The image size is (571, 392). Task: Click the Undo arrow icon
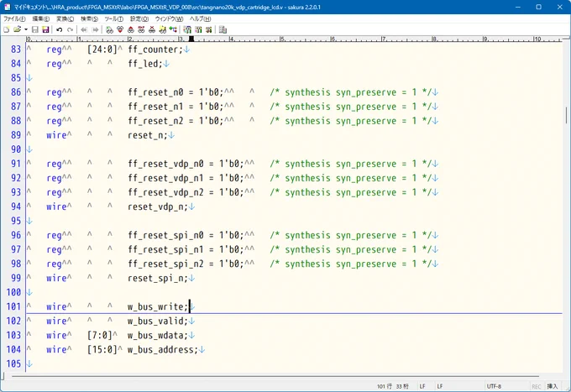point(60,30)
